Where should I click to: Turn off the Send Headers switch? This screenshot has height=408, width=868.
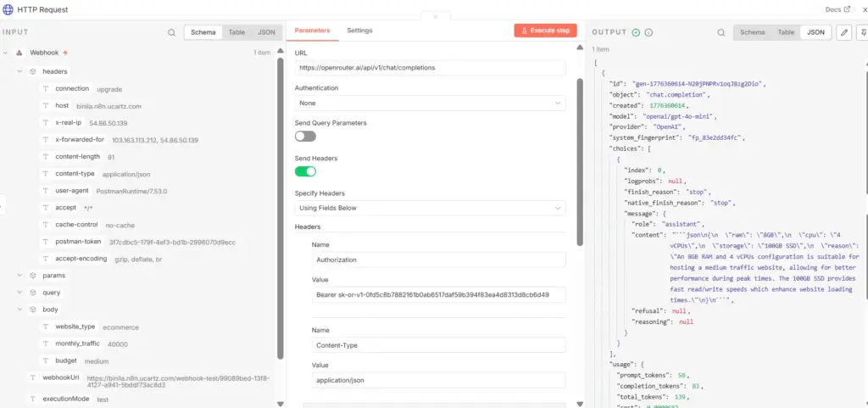point(305,171)
